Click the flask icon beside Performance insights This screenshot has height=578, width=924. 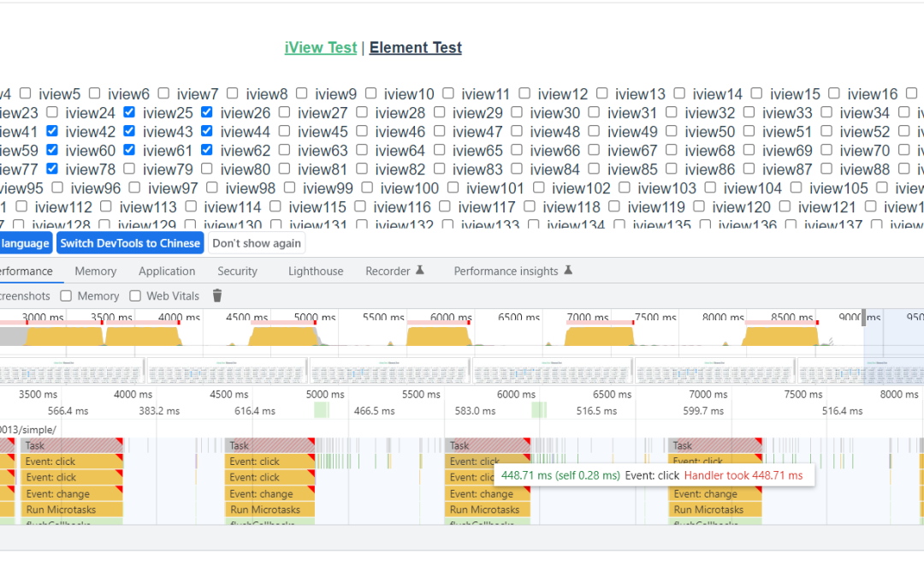tap(568, 271)
